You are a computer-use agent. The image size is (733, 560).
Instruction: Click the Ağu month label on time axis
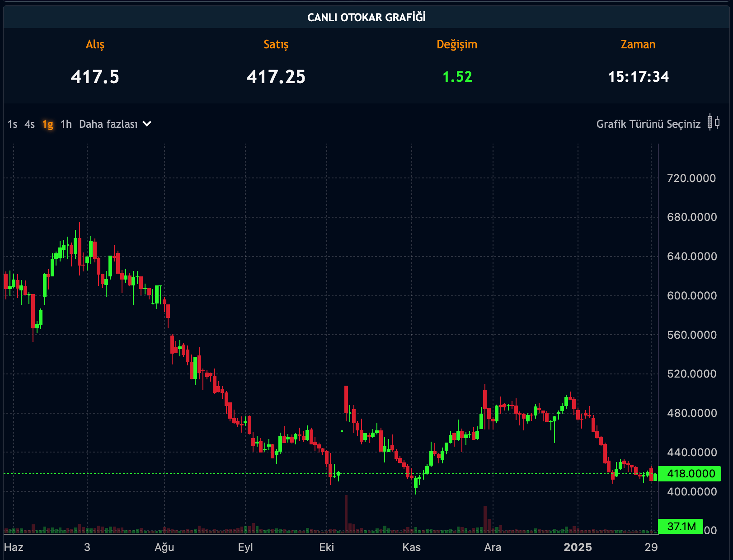point(164,547)
